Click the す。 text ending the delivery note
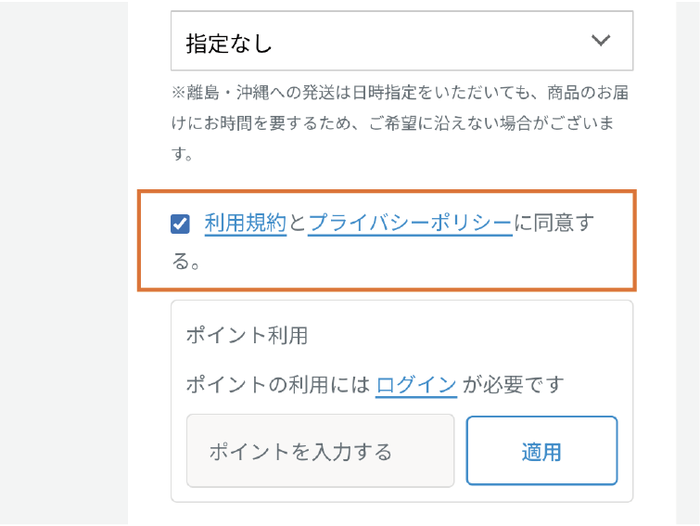 pos(182,156)
